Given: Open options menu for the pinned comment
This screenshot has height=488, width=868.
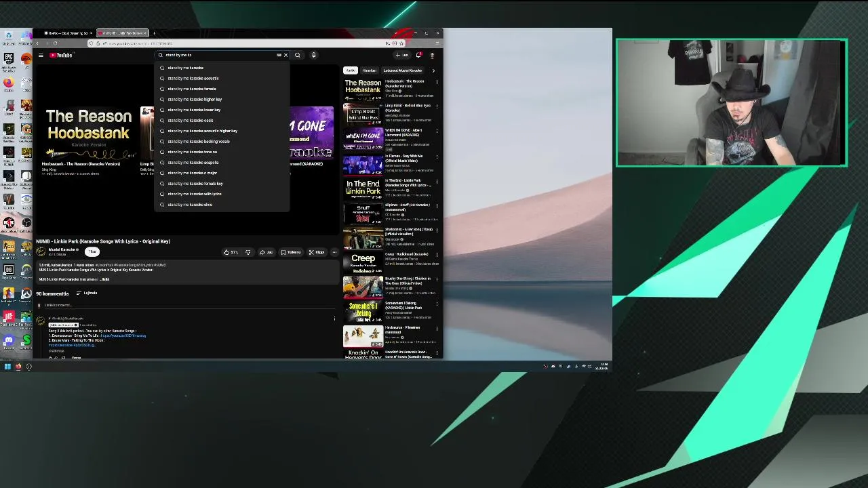Looking at the screenshot, I should click(334, 319).
